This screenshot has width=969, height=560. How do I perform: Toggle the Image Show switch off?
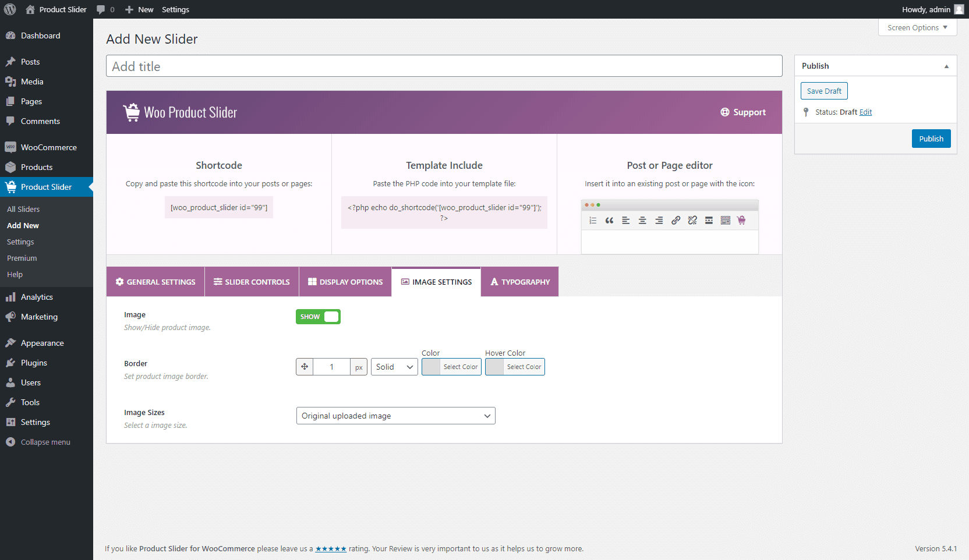(x=318, y=317)
